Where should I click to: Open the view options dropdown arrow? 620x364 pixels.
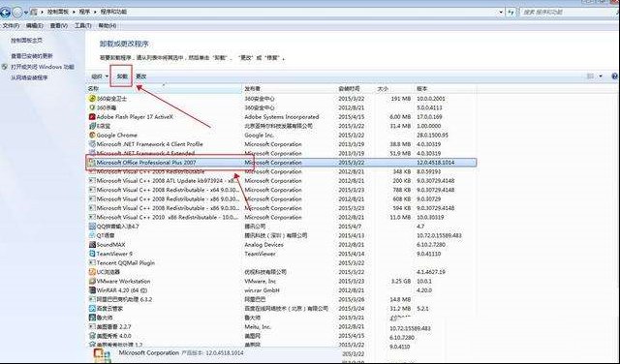[x=601, y=76]
